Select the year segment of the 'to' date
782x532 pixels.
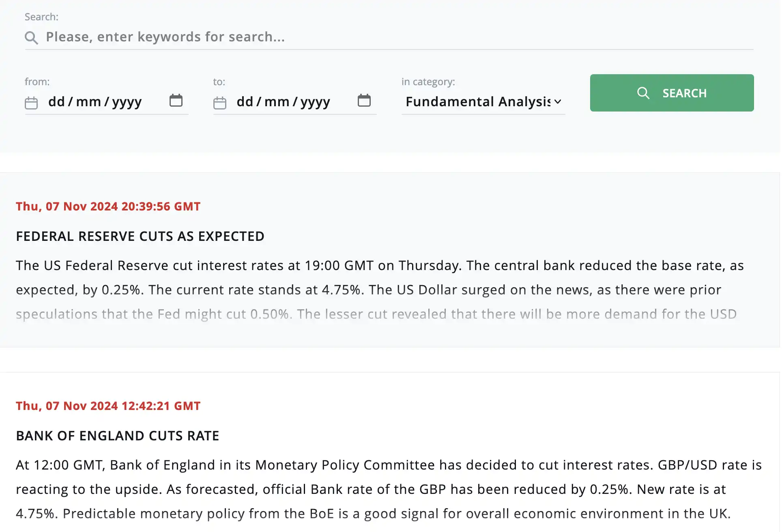pos(315,102)
